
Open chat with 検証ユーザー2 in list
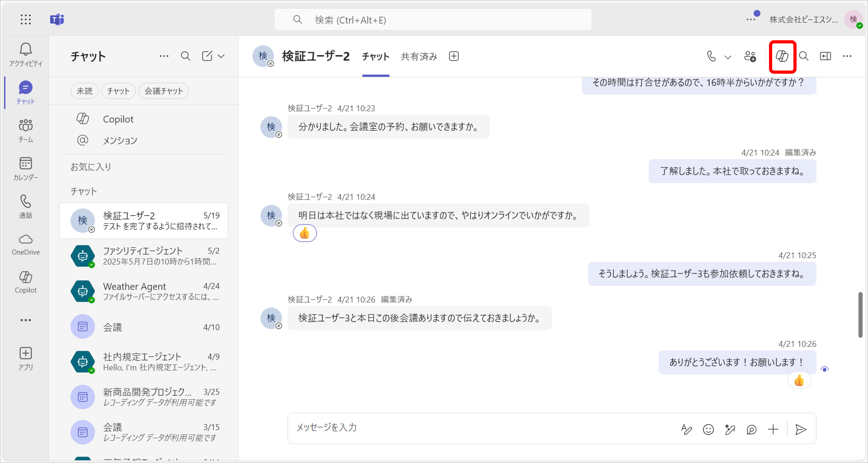pyautogui.click(x=144, y=221)
